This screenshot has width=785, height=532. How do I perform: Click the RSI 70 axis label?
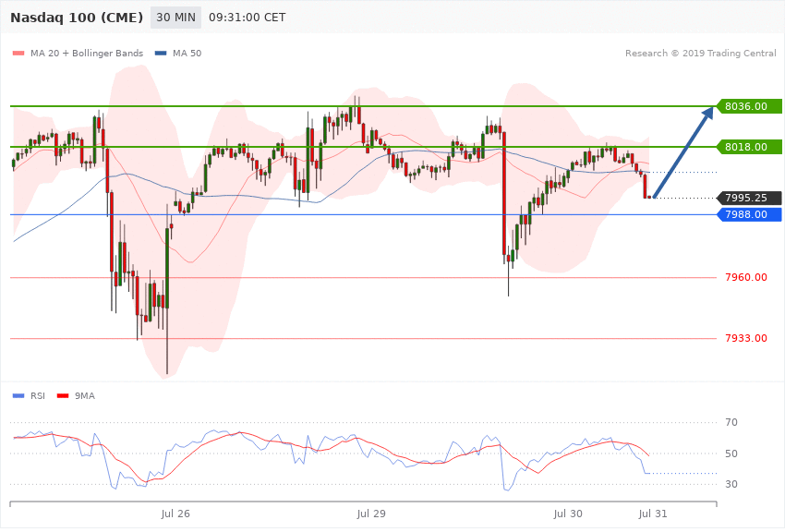pos(731,422)
